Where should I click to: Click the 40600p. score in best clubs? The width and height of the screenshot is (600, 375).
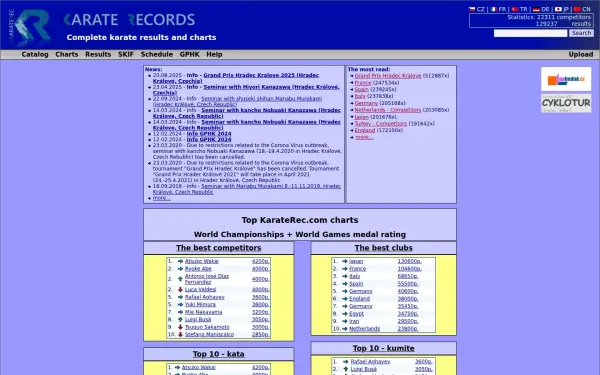[x=408, y=291]
